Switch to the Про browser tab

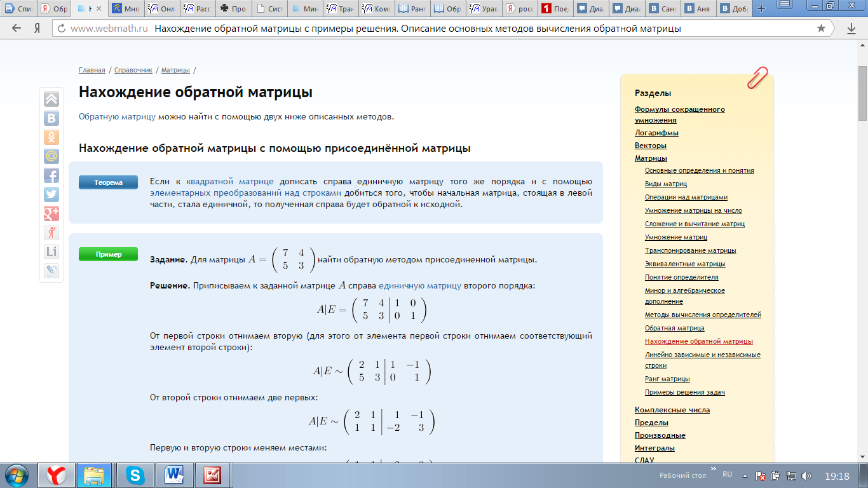click(234, 9)
